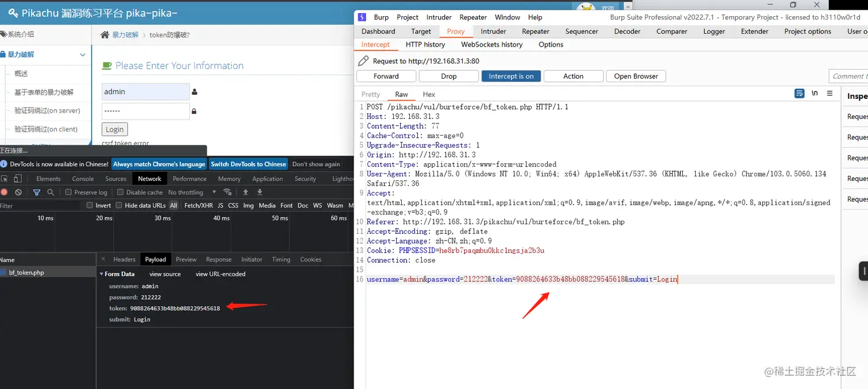Open the Action dropdown button in Burp

click(x=573, y=76)
